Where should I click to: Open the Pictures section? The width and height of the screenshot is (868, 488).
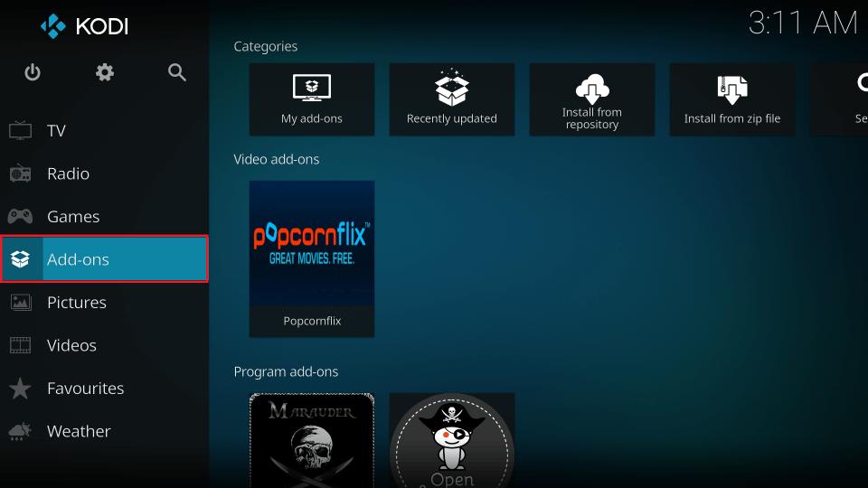(105, 302)
